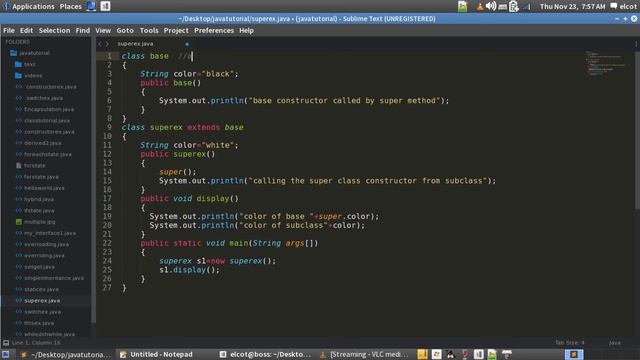Open the Places menu in top panel
The image size is (640, 360).
coord(71,7)
